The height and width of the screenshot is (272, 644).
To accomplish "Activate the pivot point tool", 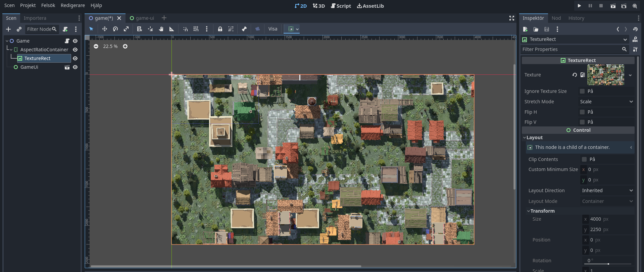I will (150, 29).
